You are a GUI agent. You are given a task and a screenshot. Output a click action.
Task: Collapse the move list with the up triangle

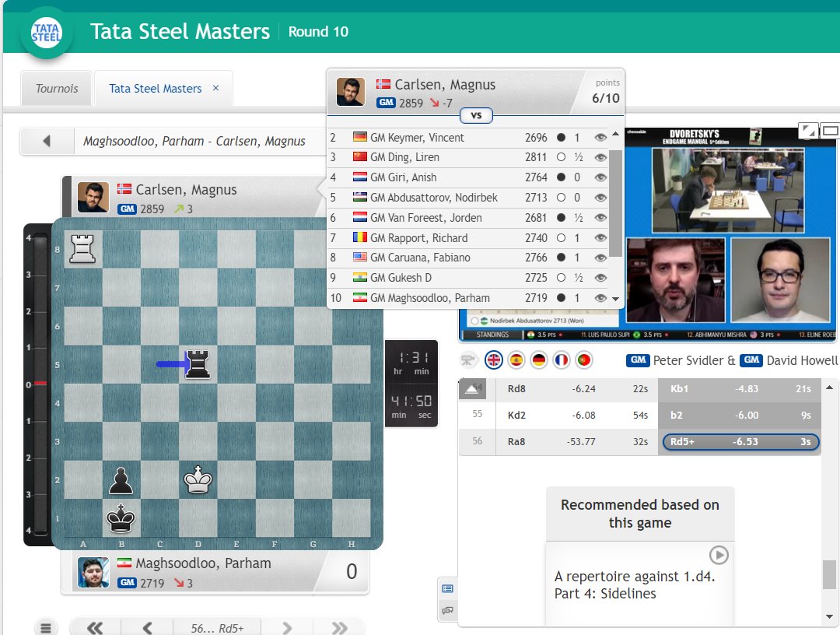[x=472, y=389]
